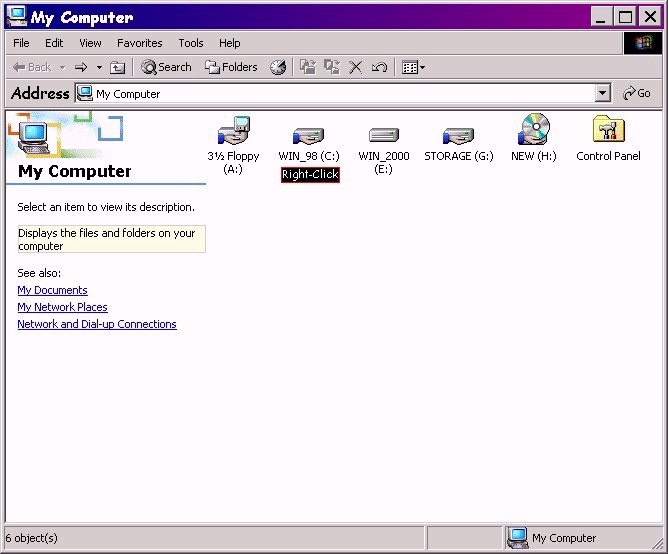Click the Go button
Image resolution: width=668 pixels, height=554 pixels.
tap(637, 93)
